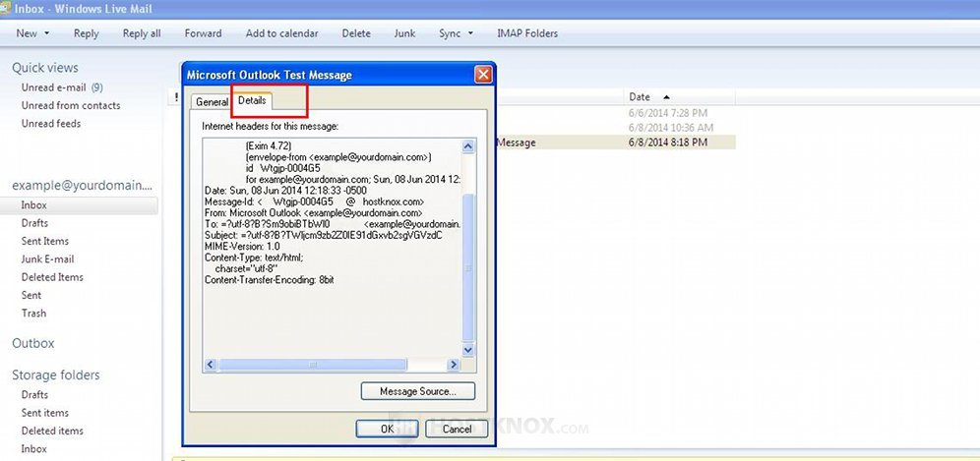Click the Content-Type: text/html; header line
The width and height of the screenshot is (980, 461).
coord(254,258)
